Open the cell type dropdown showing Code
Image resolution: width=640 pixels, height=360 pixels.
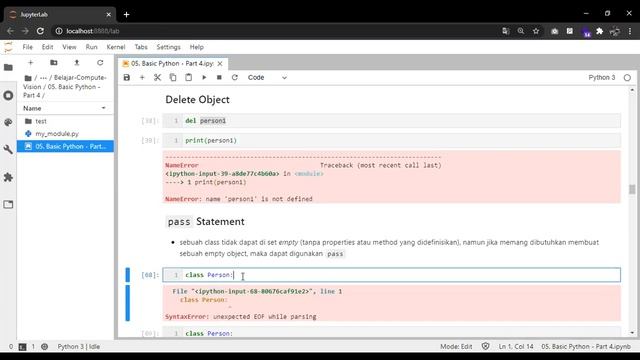(267, 78)
